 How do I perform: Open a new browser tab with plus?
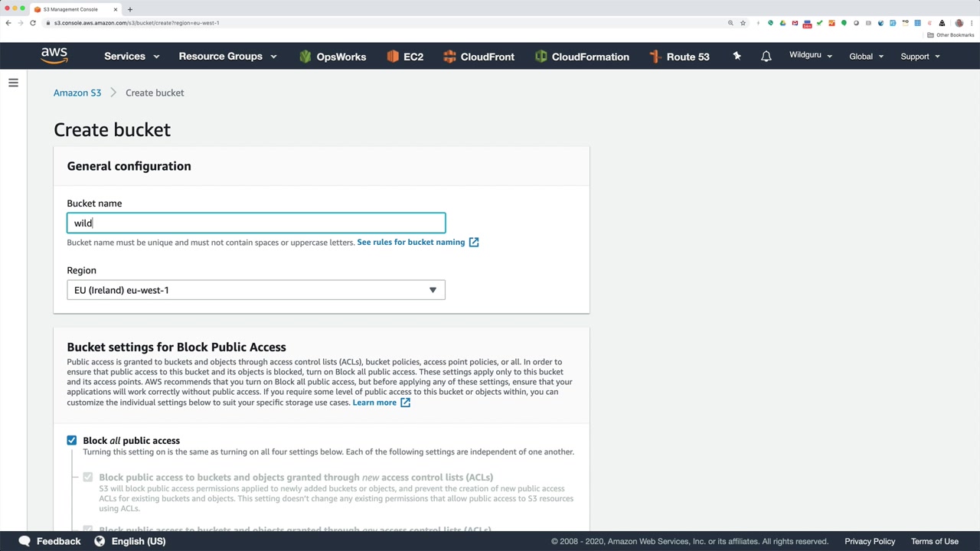click(129, 9)
